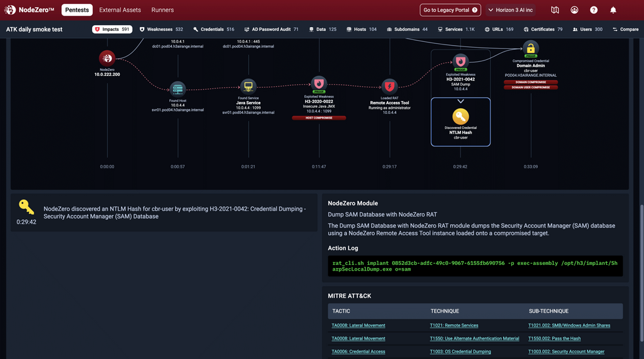Open the Runners tab
This screenshot has height=359, width=644.
[162, 10]
